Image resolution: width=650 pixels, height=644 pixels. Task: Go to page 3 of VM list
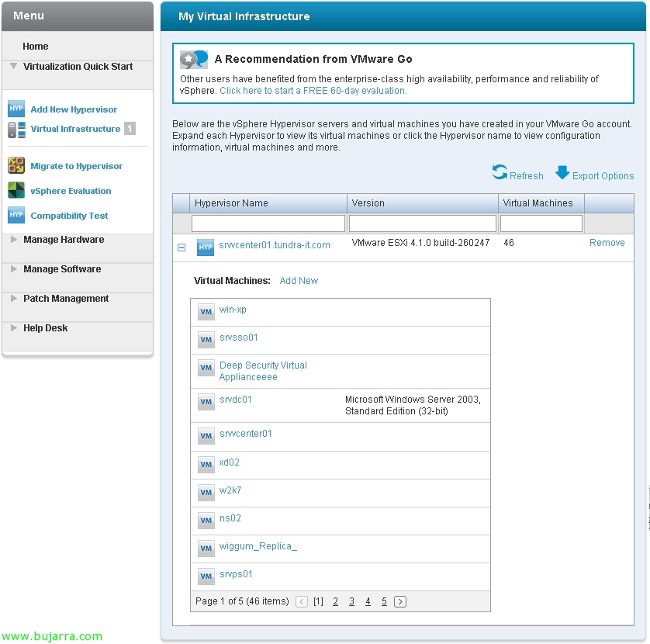click(351, 601)
